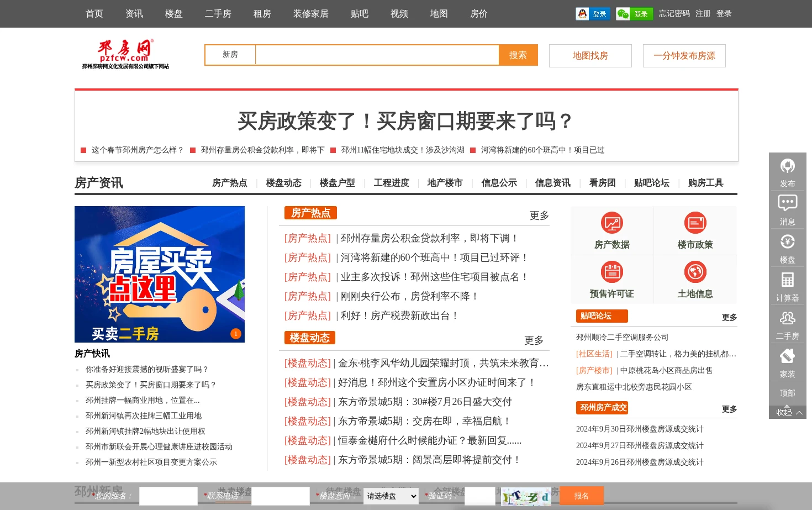The width and height of the screenshot is (812, 510).
Task: Open 邳州新河镇再次挂牌三幅工业用地
Action: click(x=144, y=416)
